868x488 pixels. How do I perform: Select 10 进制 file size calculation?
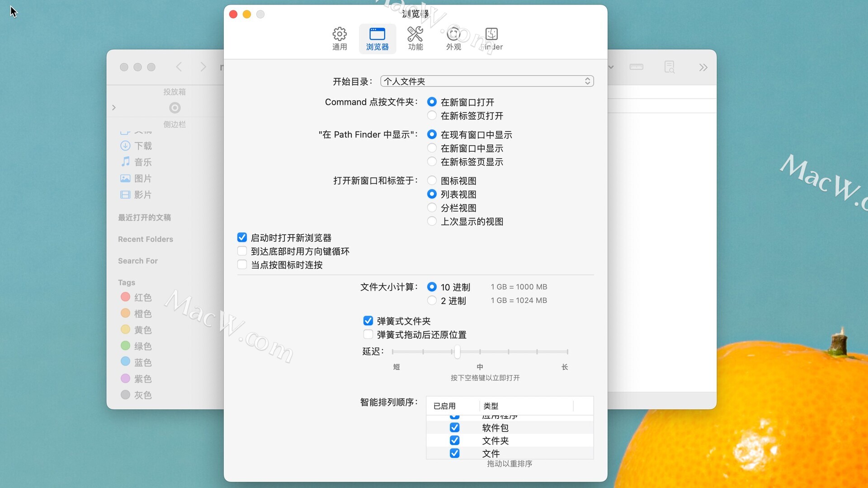(x=432, y=287)
